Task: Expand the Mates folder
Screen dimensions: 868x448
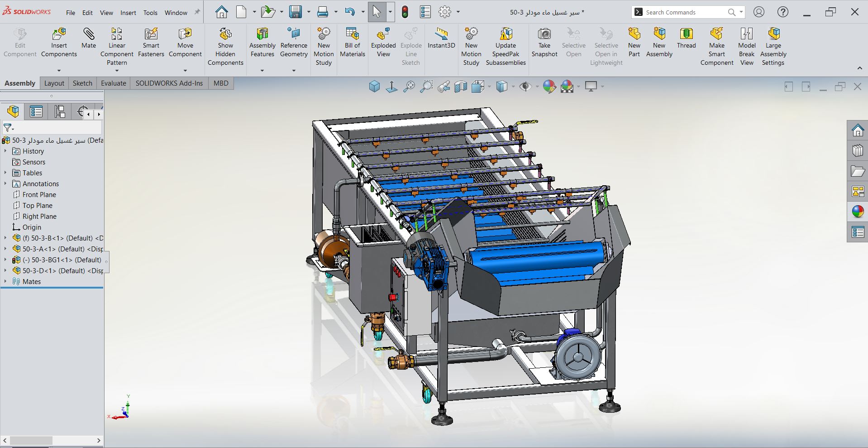Action: (5, 282)
